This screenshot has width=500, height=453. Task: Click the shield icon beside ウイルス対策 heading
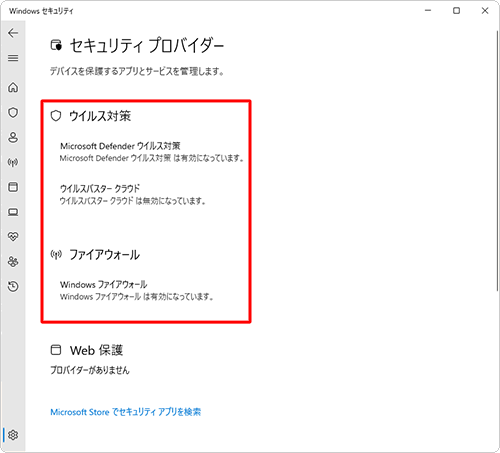56,116
